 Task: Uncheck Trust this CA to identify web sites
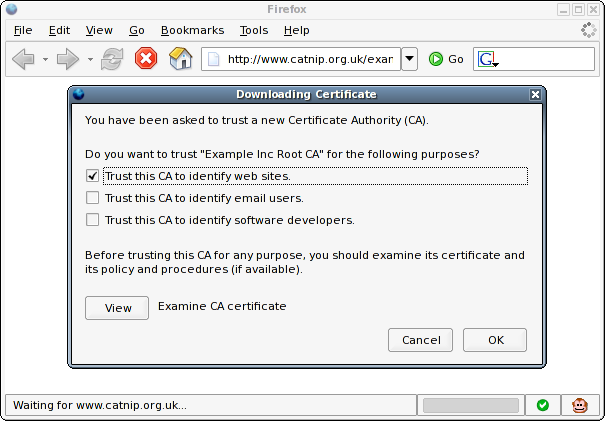pos(92,176)
